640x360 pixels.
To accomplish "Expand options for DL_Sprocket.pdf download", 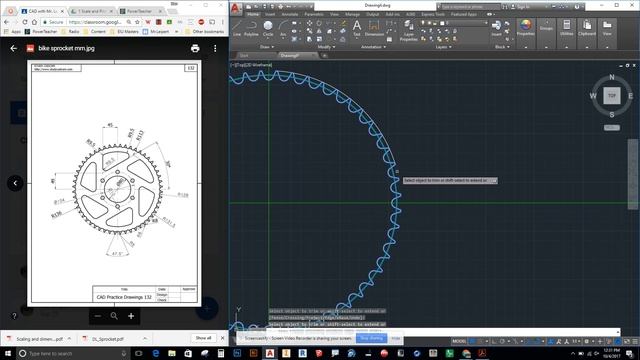I will point(145,338).
